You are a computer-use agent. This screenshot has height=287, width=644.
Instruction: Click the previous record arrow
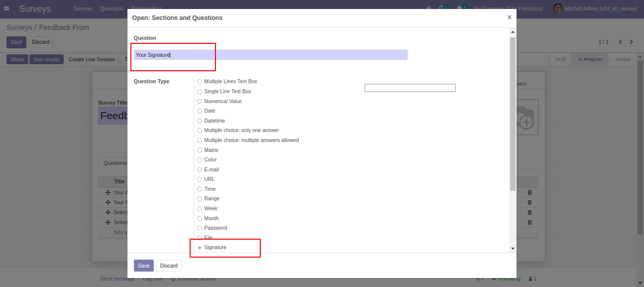[x=620, y=42]
